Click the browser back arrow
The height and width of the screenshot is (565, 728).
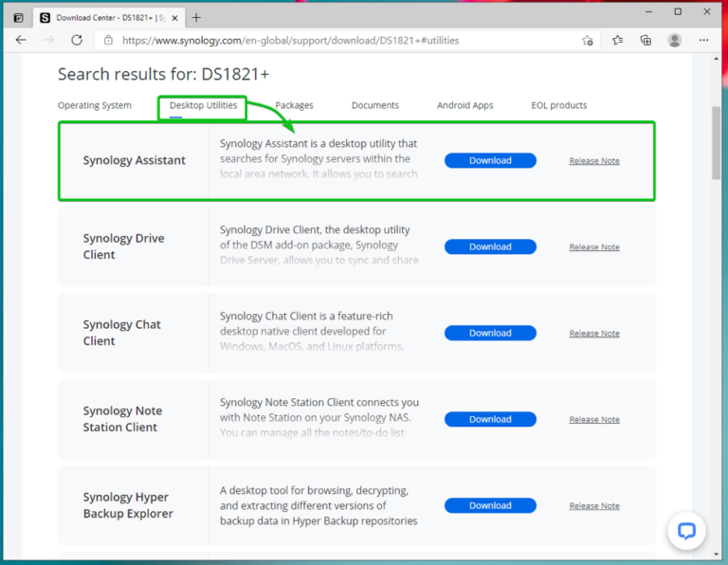[21, 41]
